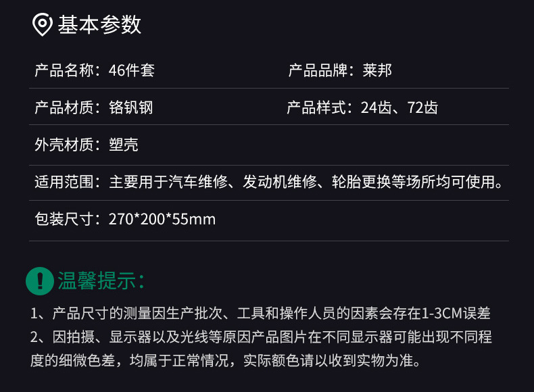Select the brand name 莱邦
This screenshot has width=534, height=392.
pos(377,70)
